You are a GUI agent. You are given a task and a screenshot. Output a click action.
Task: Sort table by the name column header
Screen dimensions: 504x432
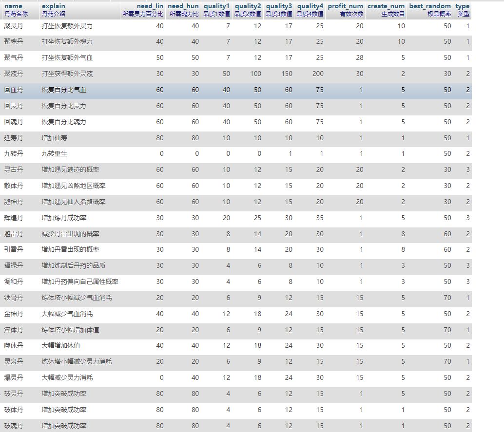13,6
